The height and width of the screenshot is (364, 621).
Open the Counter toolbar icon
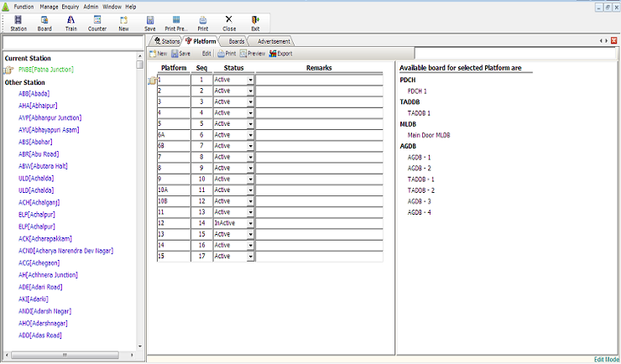[97, 22]
